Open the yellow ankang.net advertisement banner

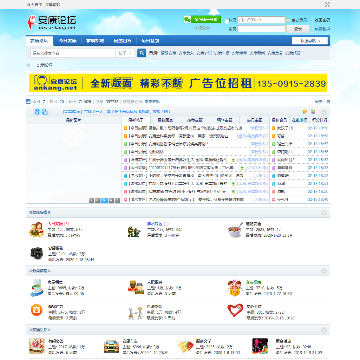(178, 83)
